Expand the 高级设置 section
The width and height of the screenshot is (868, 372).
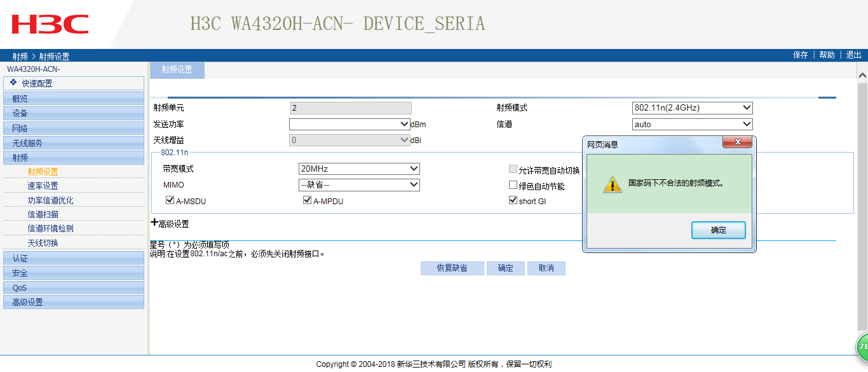tap(170, 223)
